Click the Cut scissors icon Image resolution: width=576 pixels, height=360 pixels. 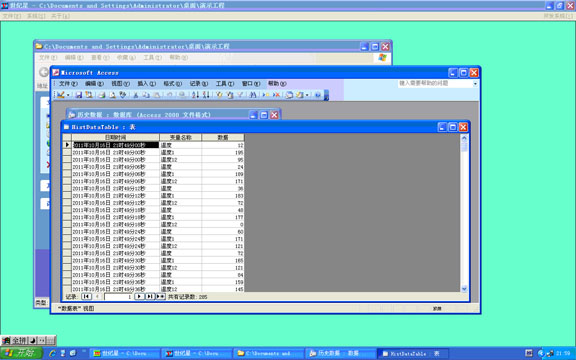pyautogui.click(x=136, y=95)
